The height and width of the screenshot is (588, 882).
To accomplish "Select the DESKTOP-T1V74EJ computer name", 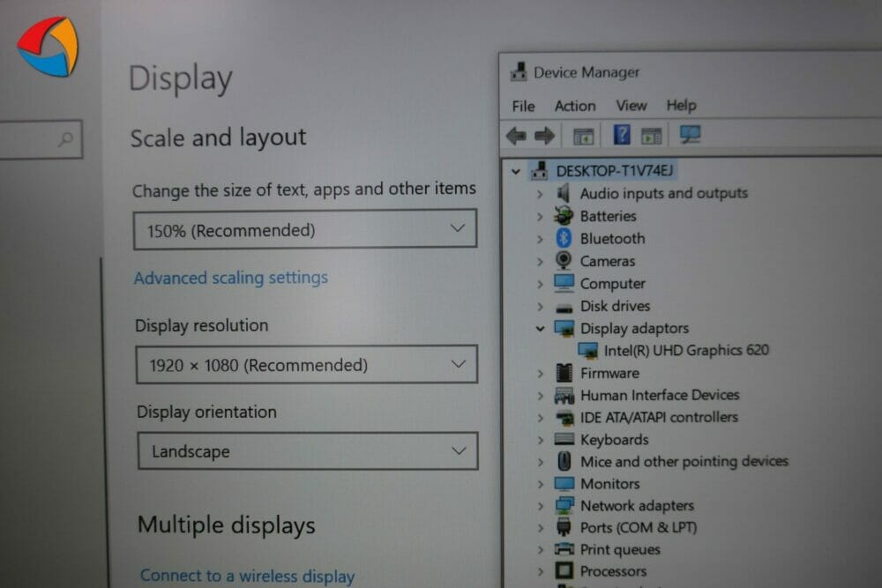I will tap(614, 170).
